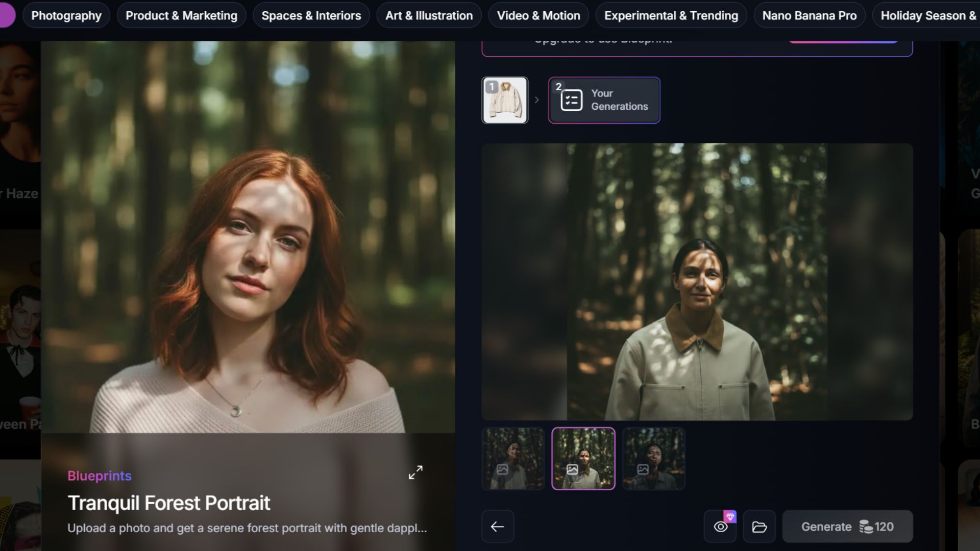Image resolution: width=980 pixels, height=551 pixels.
Task: Toggle the eye preview icon
Action: (720, 527)
